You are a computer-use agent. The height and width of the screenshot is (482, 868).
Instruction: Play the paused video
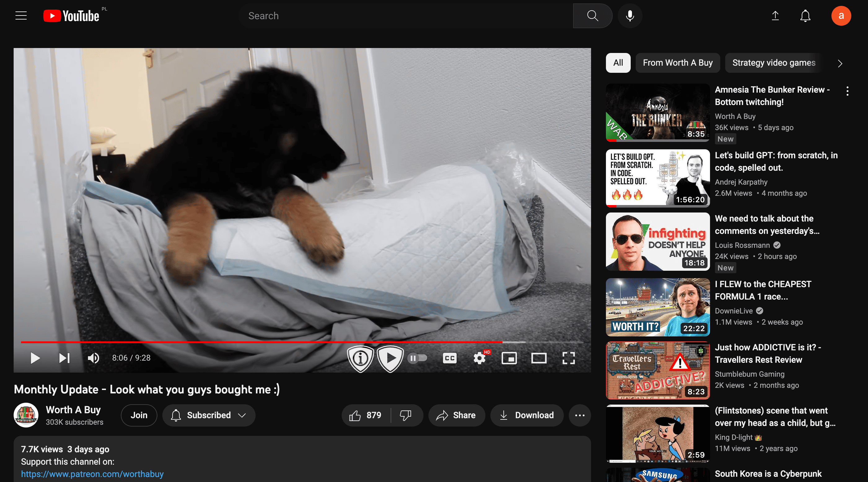point(35,358)
